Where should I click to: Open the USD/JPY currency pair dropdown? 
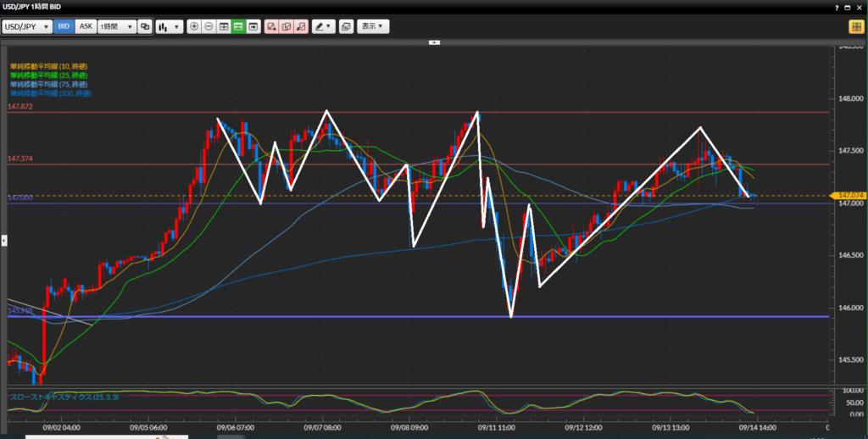[27, 26]
